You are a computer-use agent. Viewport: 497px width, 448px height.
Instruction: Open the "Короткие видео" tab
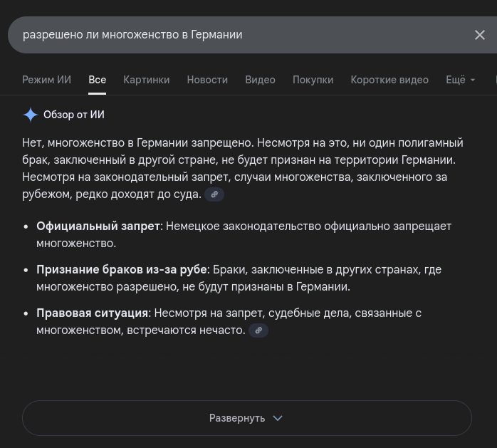389,80
